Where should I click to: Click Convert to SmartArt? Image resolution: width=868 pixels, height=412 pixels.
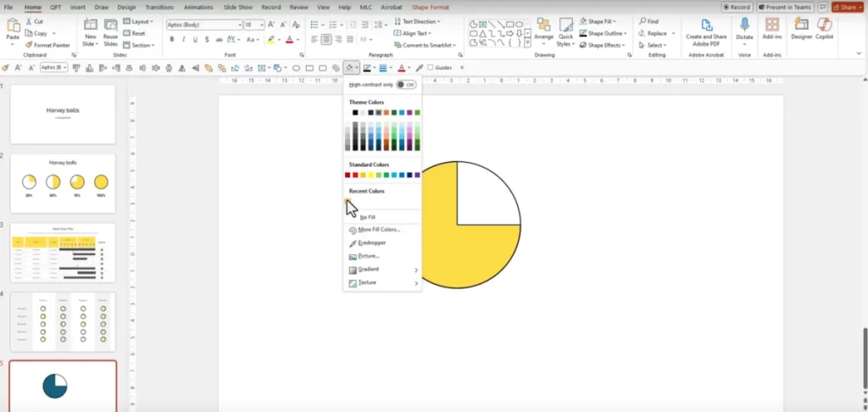coord(425,45)
